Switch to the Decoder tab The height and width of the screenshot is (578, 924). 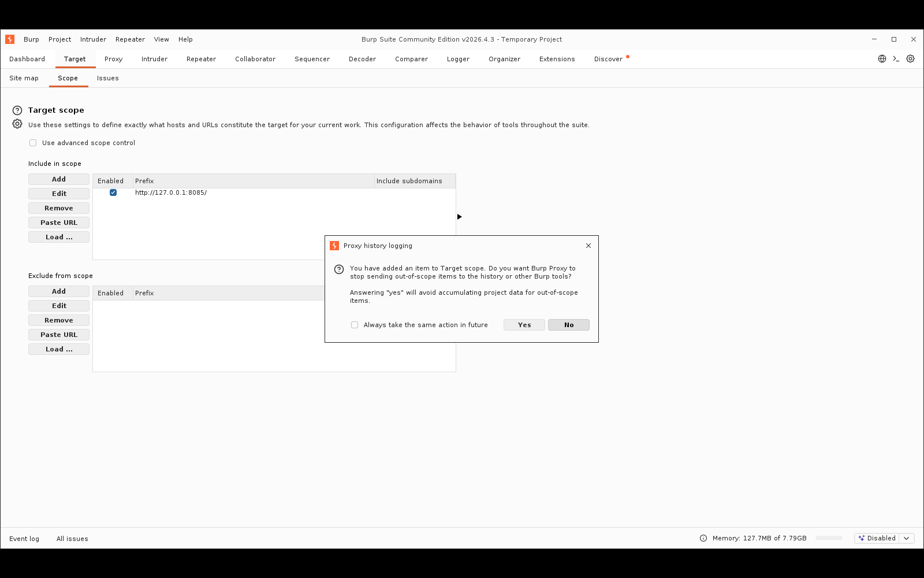point(362,59)
